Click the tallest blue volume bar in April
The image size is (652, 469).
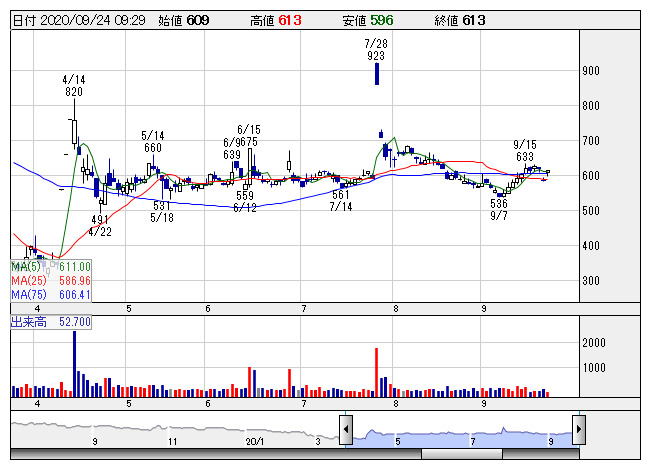[x=74, y=364]
